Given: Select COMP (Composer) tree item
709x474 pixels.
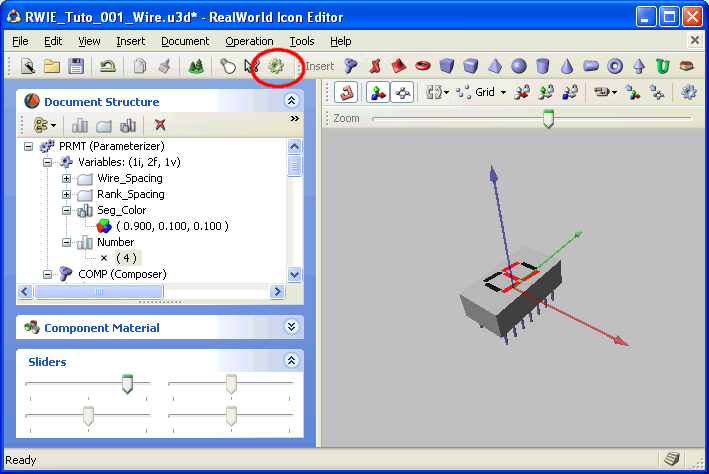Looking at the screenshot, I should click(122, 274).
